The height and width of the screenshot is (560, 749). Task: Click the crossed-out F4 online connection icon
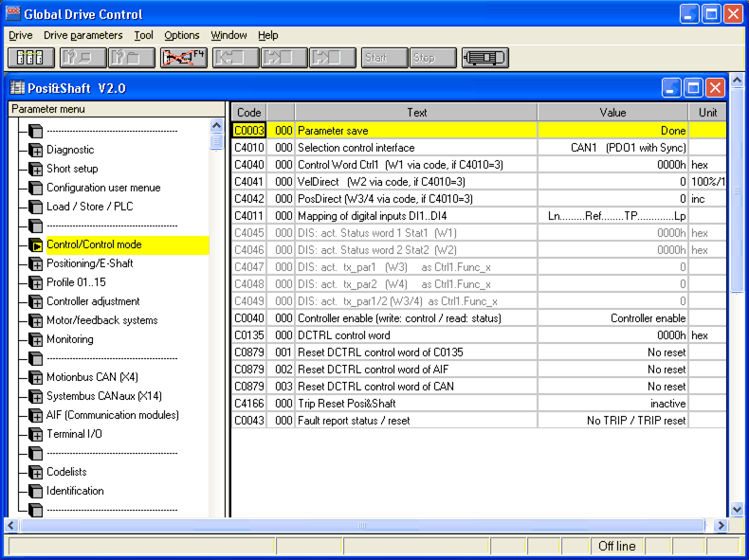184,58
